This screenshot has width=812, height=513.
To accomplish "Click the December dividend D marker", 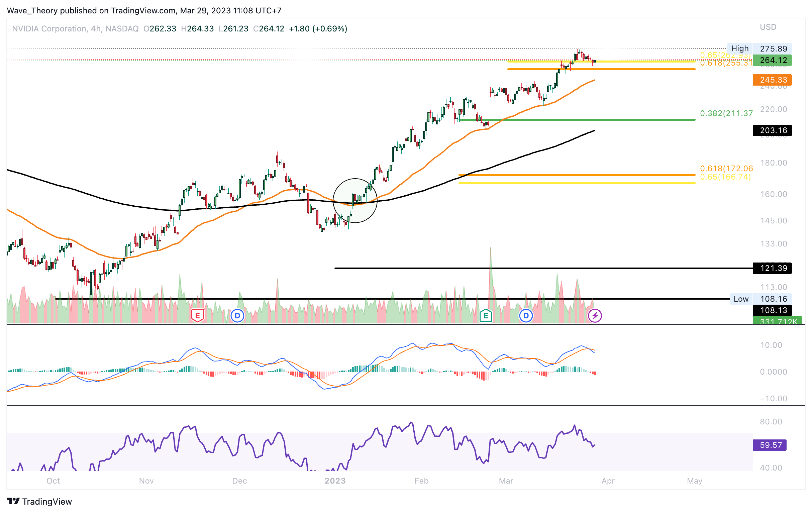I will coord(237,316).
